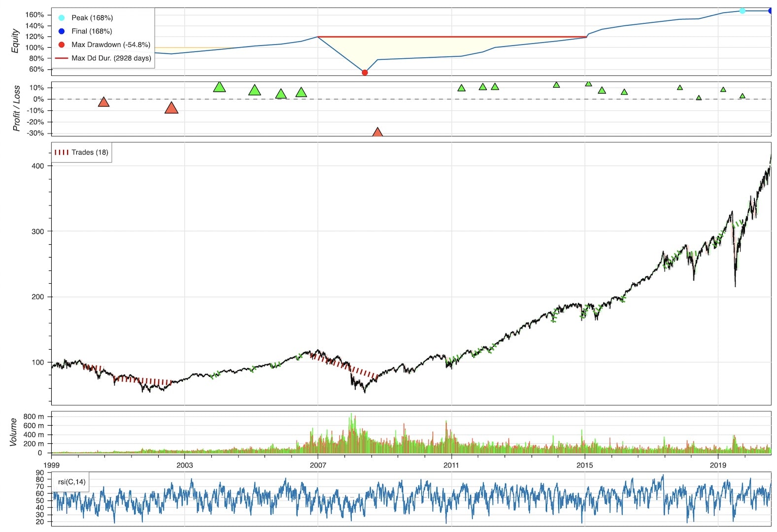Viewport: 777px width, 532px height.
Task: Select the small green triangle near 0% in 2018
Action: coord(699,98)
